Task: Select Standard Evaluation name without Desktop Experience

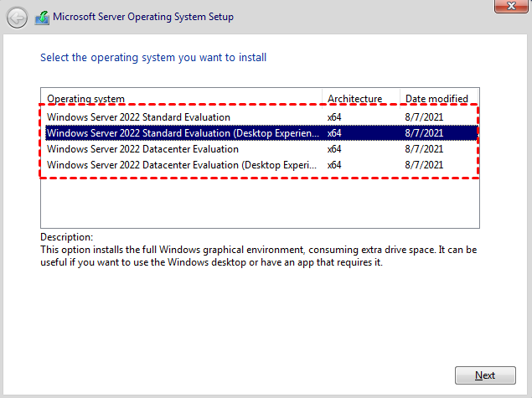Action: 138,117
